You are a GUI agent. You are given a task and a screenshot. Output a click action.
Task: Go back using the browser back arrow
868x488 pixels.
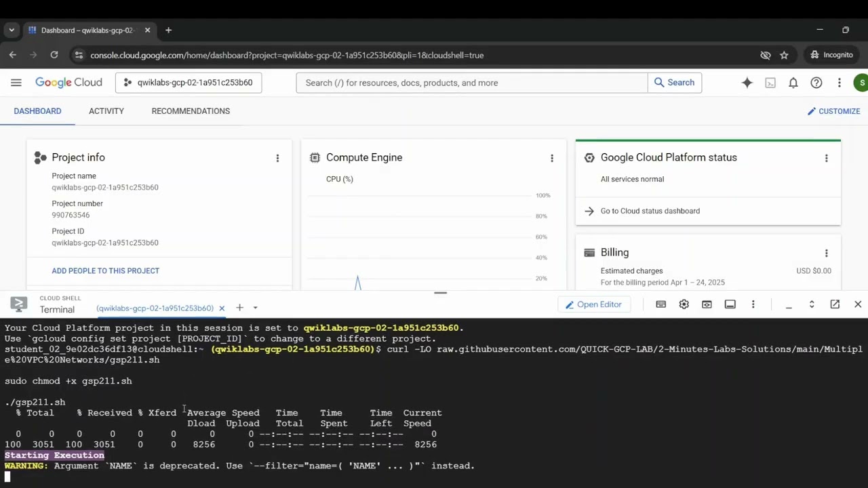point(13,55)
